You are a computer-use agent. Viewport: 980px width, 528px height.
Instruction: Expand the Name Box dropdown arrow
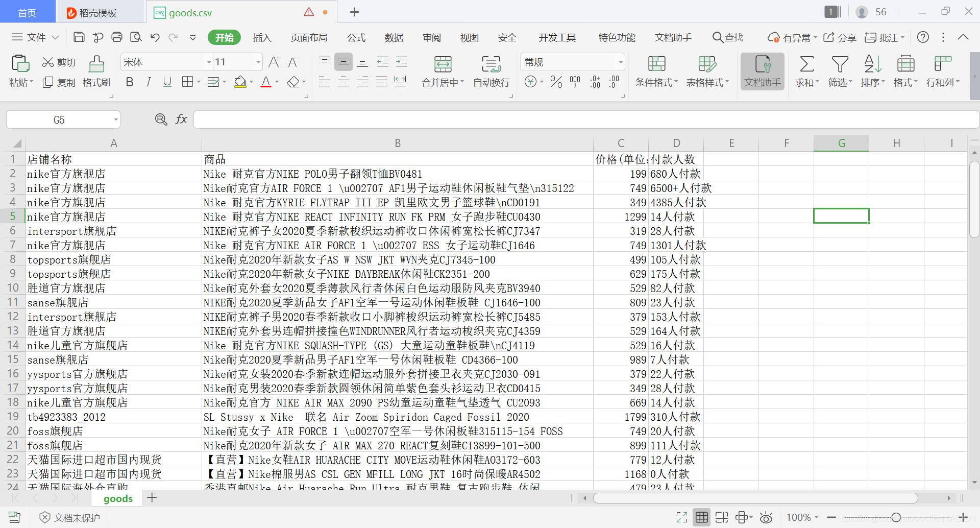coord(116,120)
